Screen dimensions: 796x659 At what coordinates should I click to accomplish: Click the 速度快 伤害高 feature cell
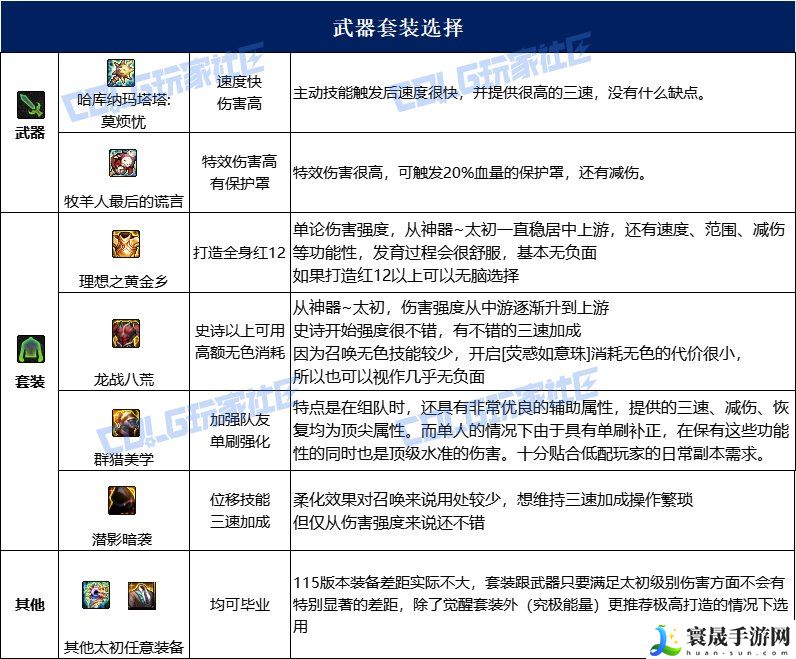240,92
